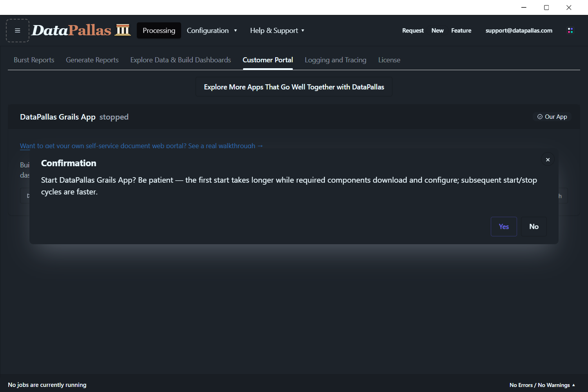Click the Our App badge

click(552, 117)
